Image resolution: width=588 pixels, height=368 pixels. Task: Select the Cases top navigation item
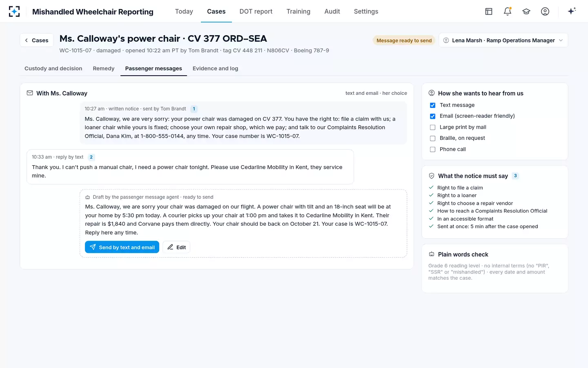(216, 11)
